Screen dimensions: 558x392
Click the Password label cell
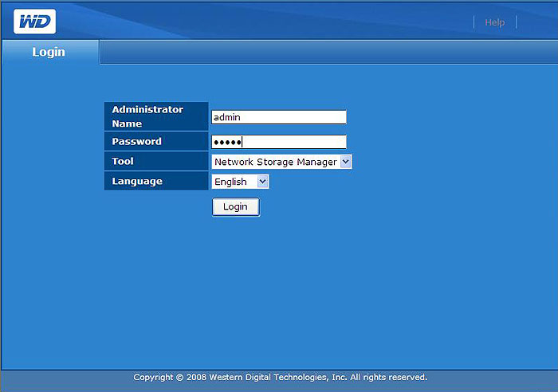(156, 141)
